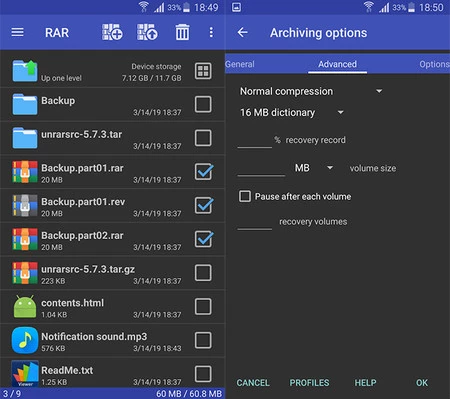Open the Backup folder icon
The height and width of the screenshot is (399, 450).
(x=25, y=104)
